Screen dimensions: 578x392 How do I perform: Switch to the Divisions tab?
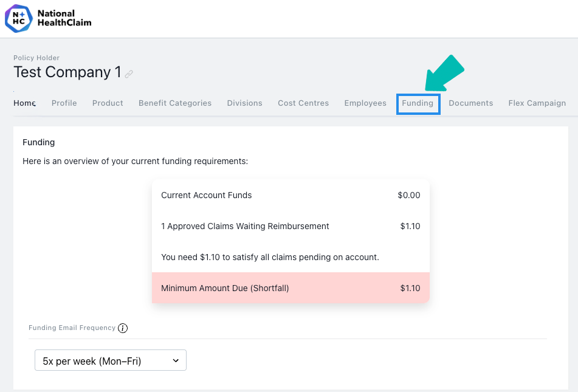point(245,103)
